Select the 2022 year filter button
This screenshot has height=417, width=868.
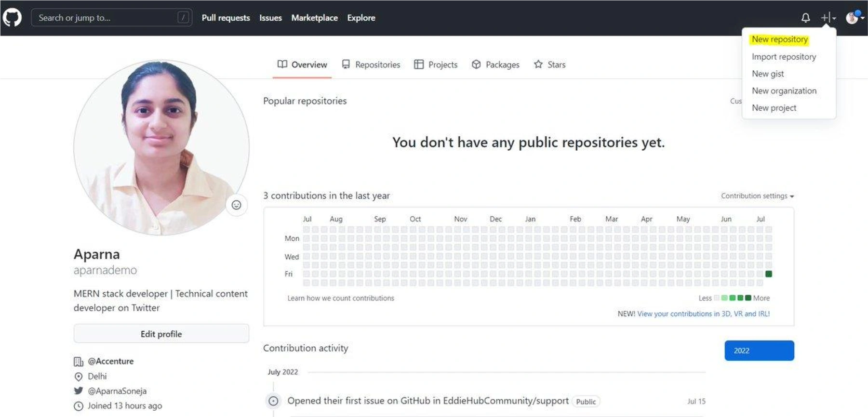pos(759,351)
